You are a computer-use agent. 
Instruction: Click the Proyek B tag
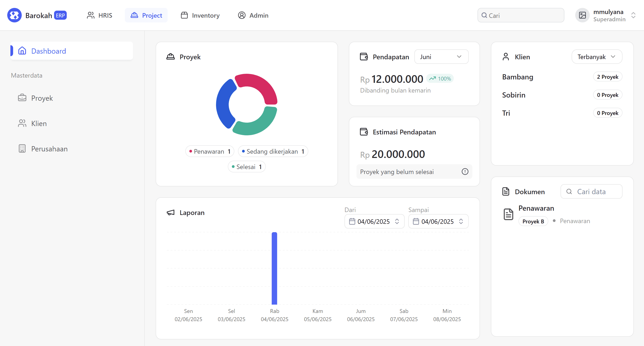tap(533, 221)
